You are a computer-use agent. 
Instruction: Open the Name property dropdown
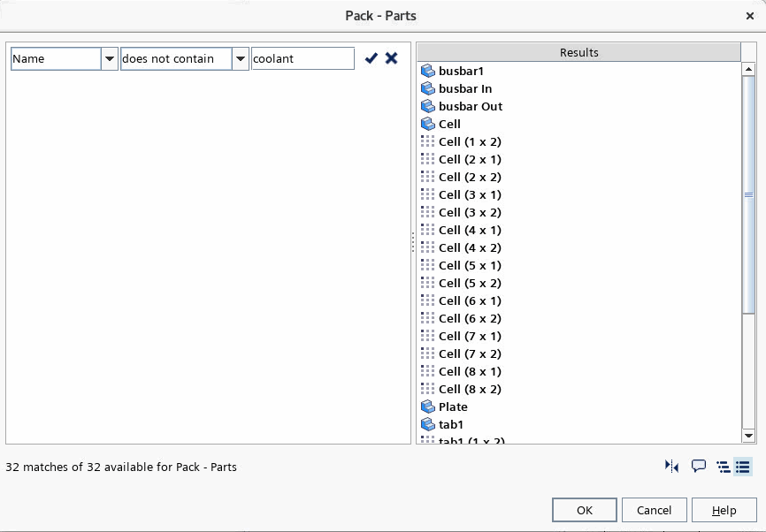pyautogui.click(x=110, y=58)
